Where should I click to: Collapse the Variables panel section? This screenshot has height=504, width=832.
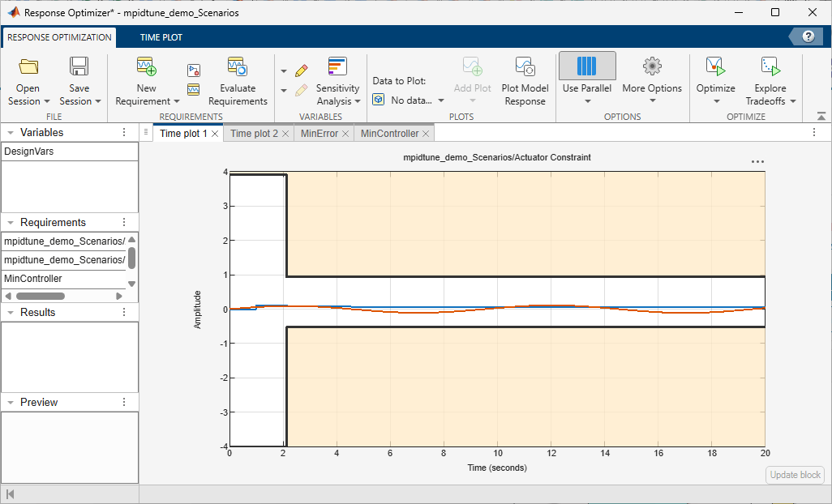[x=10, y=133]
